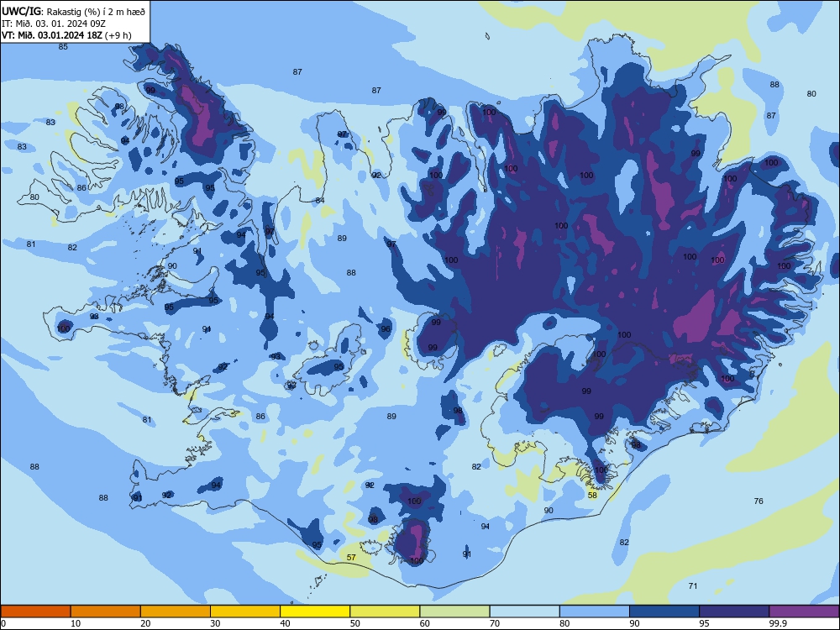Select the 90–95 dark blue legend swatch
The width and height of the screenshot is (840, 630).
(x=664, y=612)
